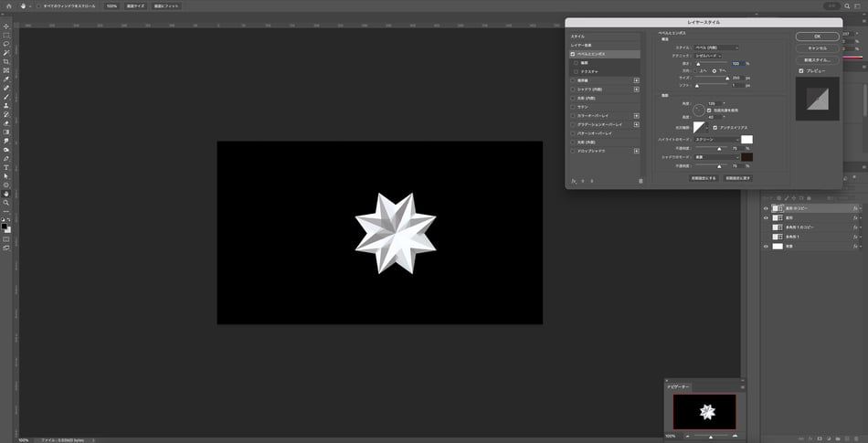Select レイヤー効果 in the style list
Image resolution: width=868 pixels, height=443 pixels.
[582, 45]
